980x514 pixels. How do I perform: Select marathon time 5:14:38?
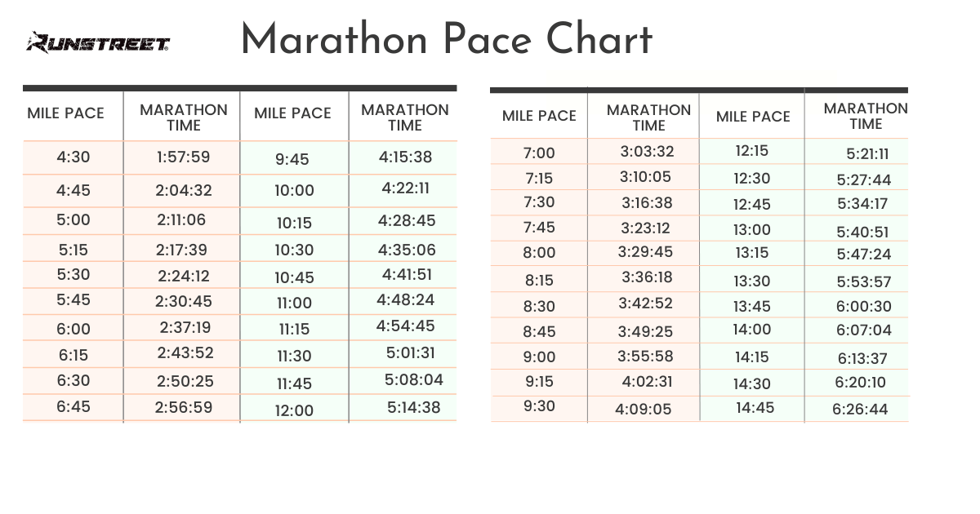point(413,407)
